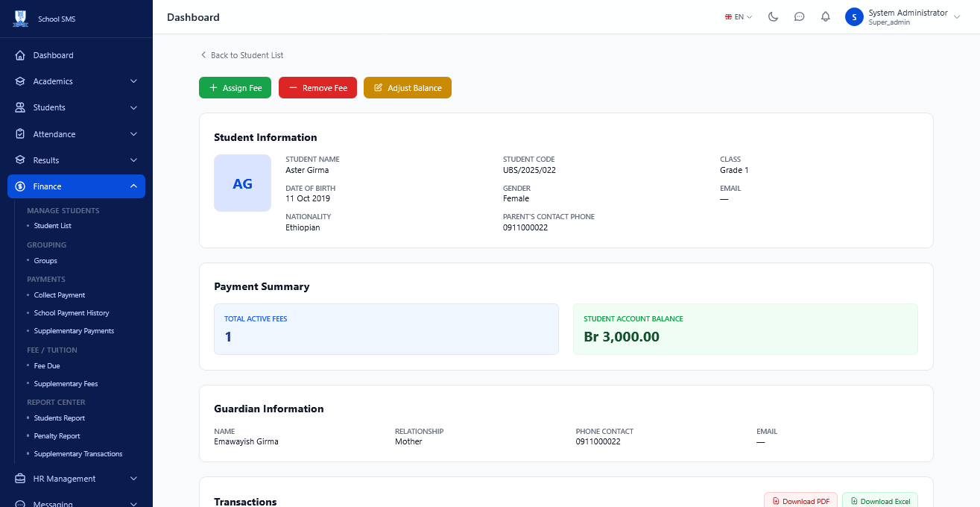Click the Students people icon

pos(20,107)
